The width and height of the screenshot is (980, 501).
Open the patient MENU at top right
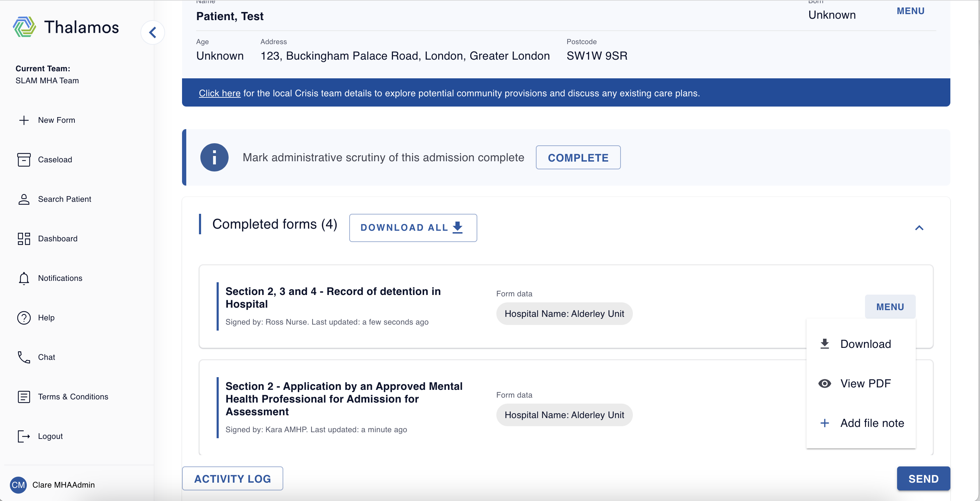point(911,11)
